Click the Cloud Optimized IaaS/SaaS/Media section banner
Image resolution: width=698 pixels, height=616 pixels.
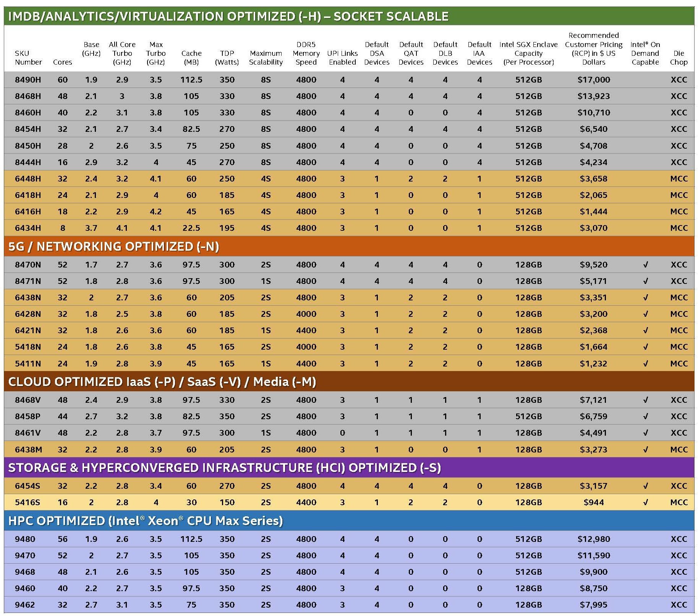[x=162, y=382]
